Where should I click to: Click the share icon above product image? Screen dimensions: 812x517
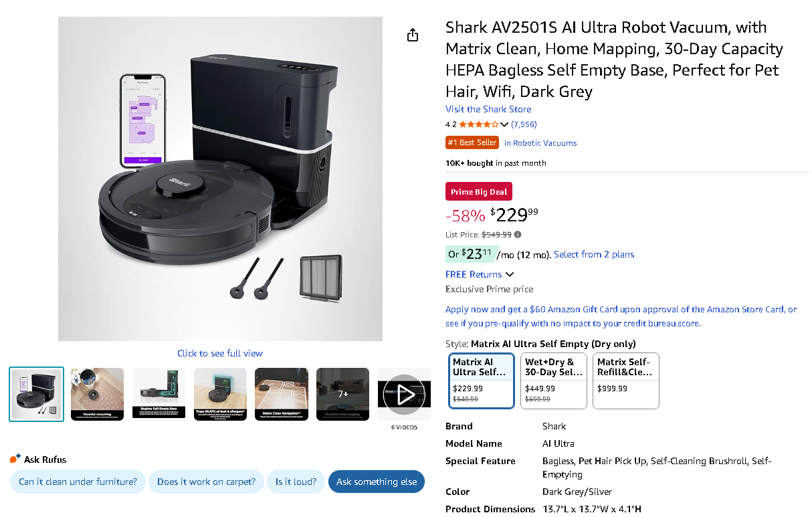(x=413, y=35)
